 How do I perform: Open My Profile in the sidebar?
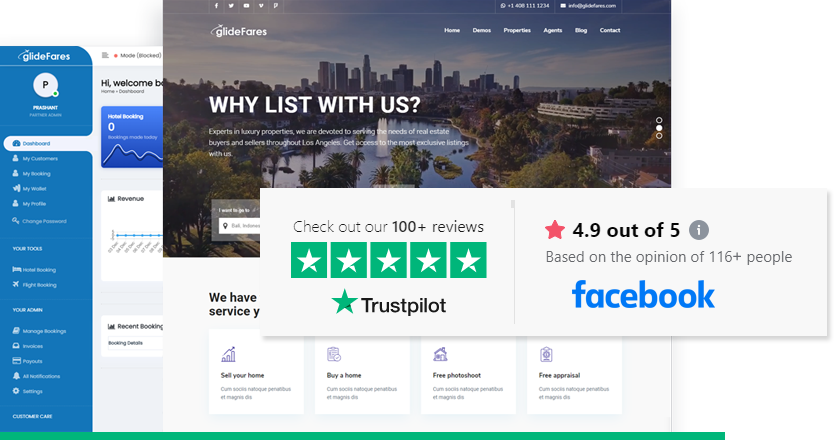tap(29, 204)
